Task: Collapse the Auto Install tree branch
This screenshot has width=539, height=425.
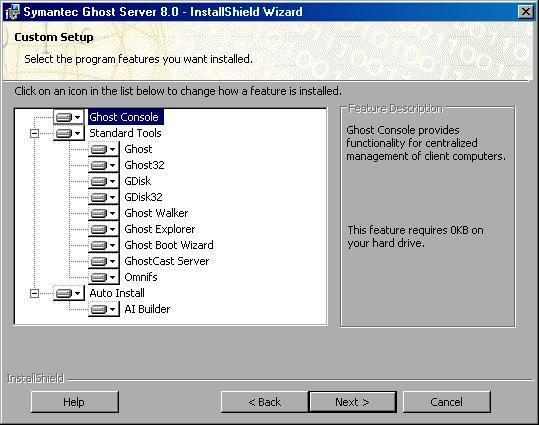Action: coord(34,293)
